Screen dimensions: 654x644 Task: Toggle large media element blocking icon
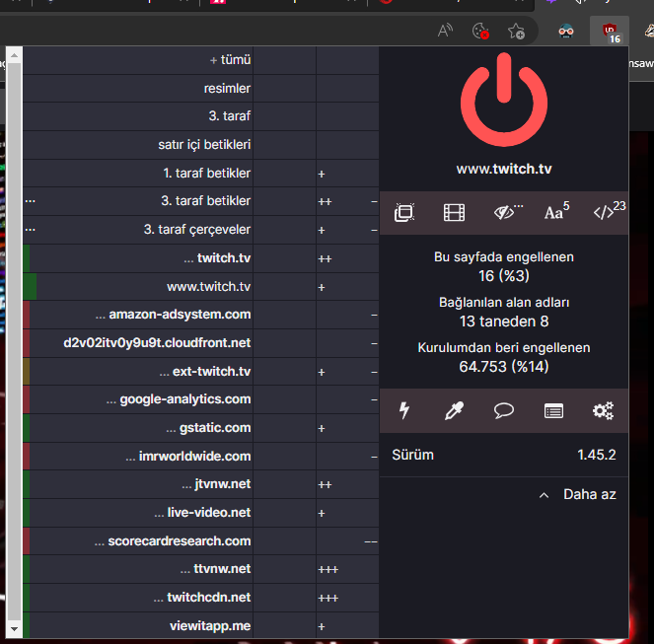pos(454,213)
